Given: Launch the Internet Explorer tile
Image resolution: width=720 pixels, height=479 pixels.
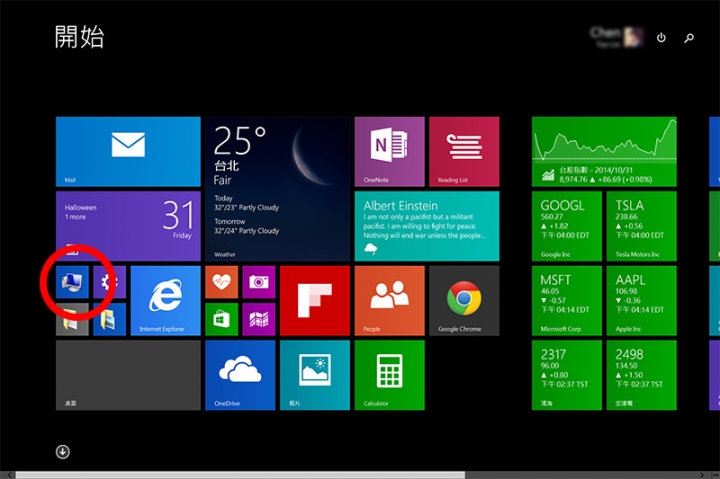Looking at the screenshot, I should 165,301.
